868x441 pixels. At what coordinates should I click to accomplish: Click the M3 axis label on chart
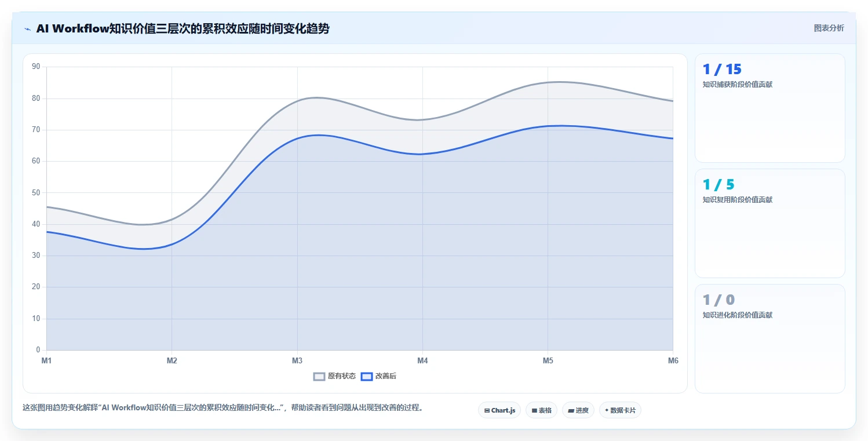[x=297, y=360]
